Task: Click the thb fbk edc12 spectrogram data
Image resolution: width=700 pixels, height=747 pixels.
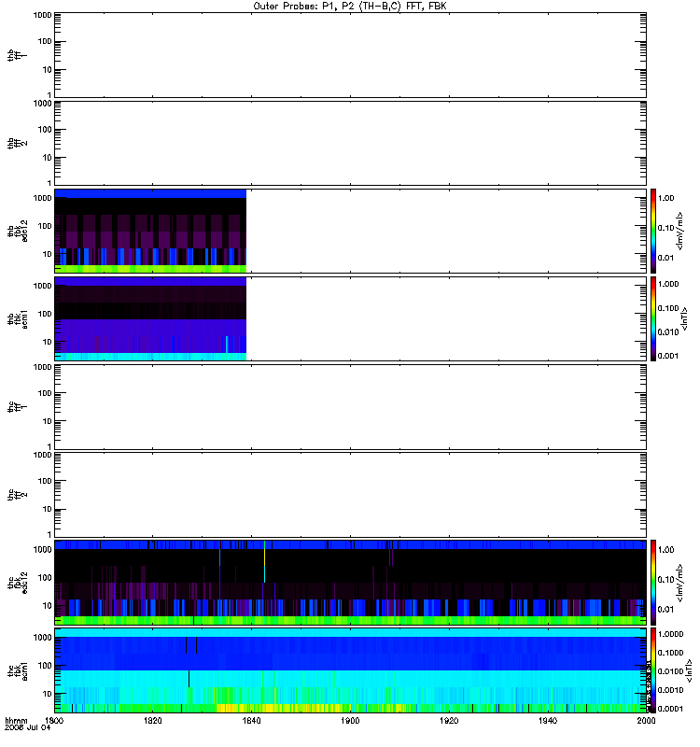Action: pos(150,231)
